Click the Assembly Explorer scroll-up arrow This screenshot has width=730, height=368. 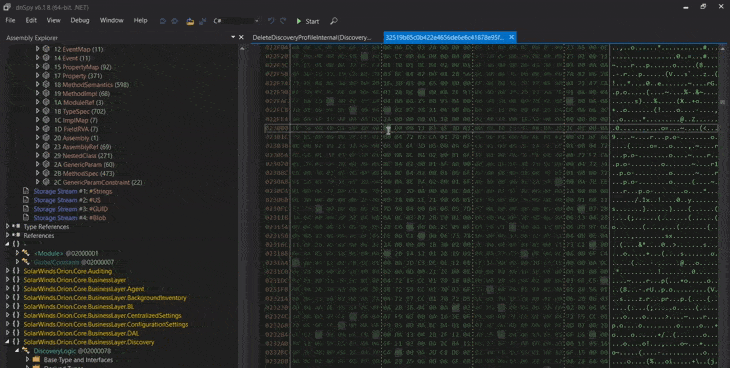(241, 48)
